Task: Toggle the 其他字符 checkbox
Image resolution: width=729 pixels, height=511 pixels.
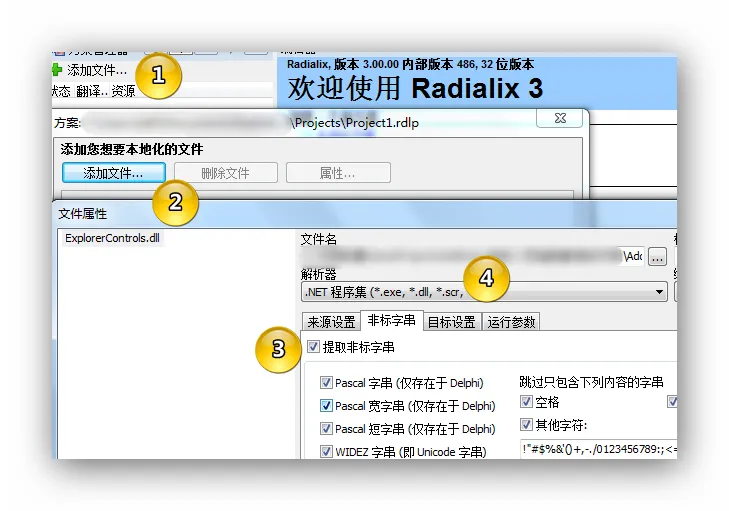Action: click(x=526, y=425)
